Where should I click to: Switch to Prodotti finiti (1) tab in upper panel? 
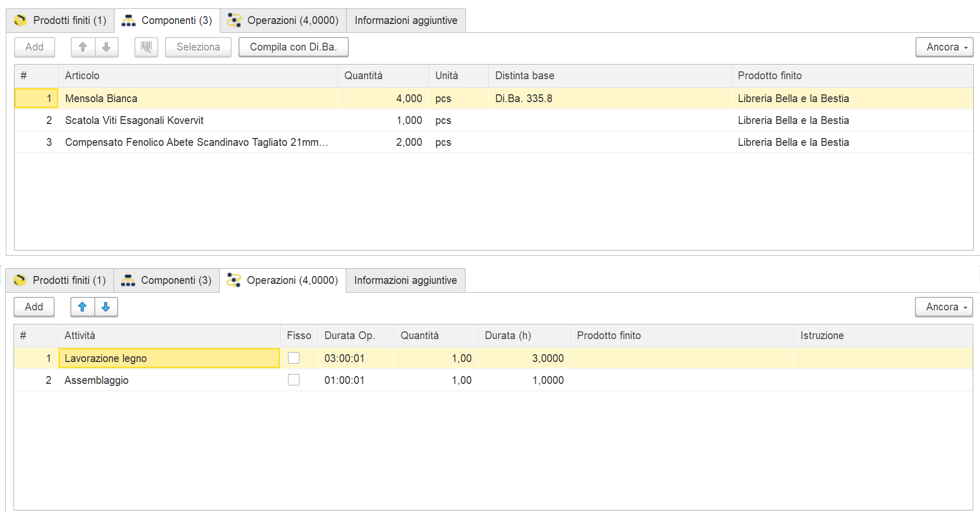click(x=60, y=20)
